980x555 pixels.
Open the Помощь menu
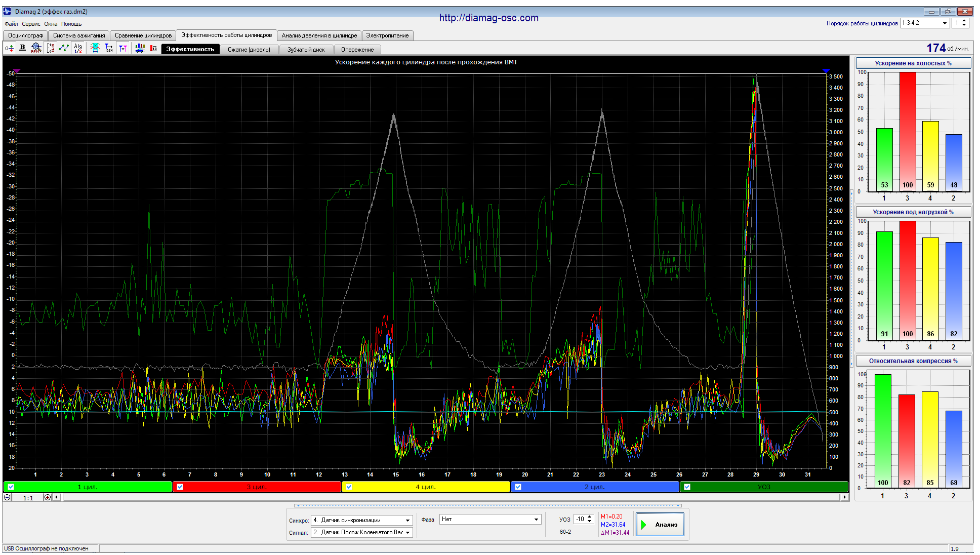click(x=71, y=24)
